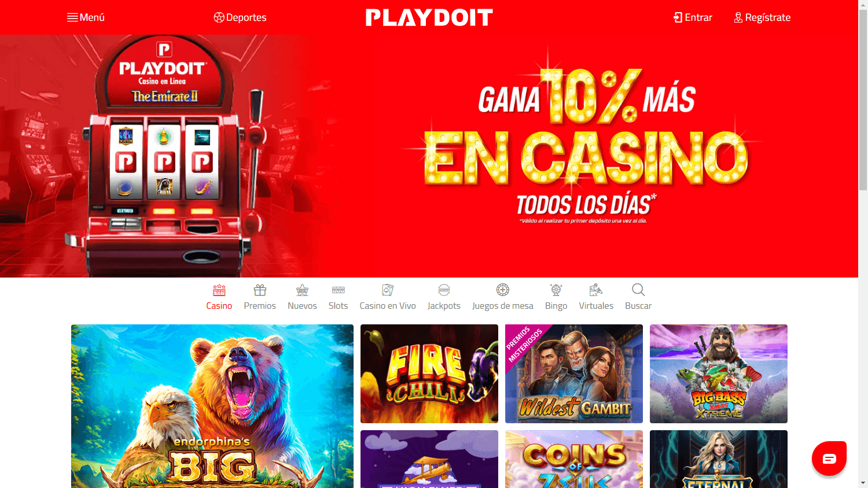Screen dimensions: 868x488
Task: Click the Slots machine icon
Action: (339, 290)
